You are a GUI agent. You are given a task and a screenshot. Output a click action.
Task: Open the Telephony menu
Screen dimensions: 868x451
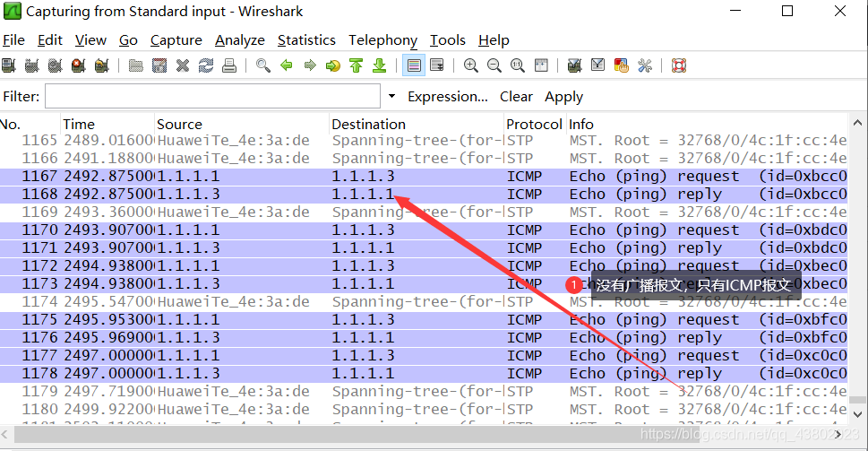(x=383, y=40)
